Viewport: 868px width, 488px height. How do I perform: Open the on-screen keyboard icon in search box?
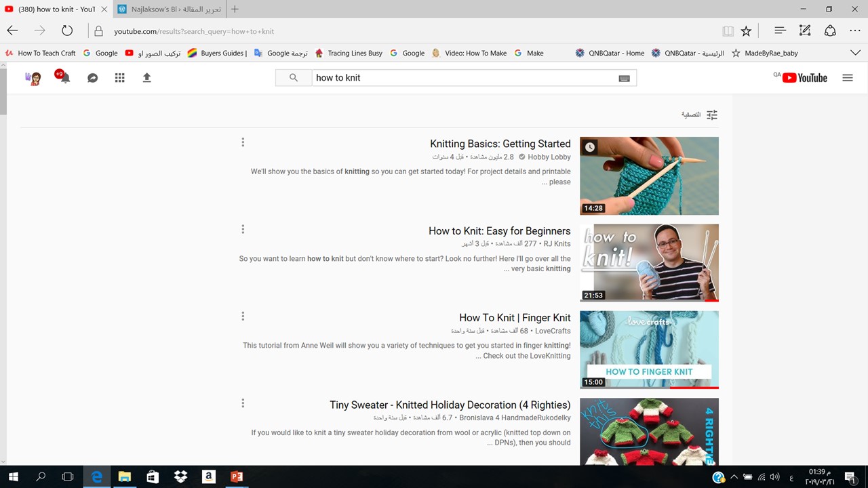[624, 78]
